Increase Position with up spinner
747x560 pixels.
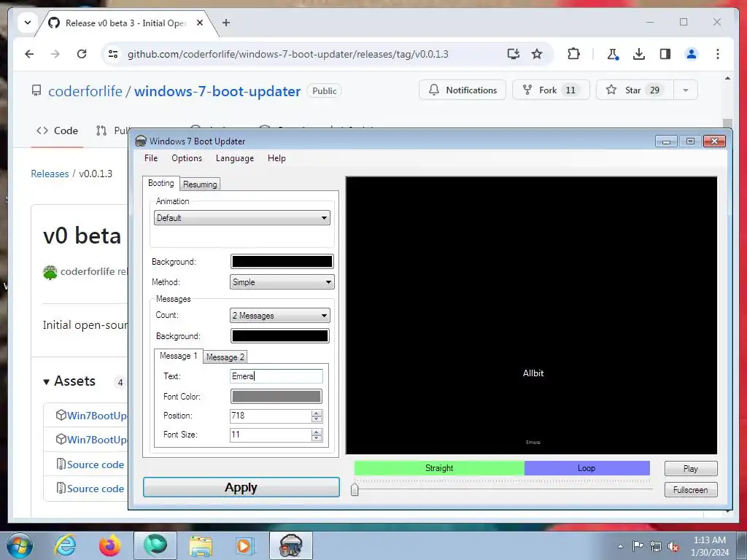tap(317, 413)
